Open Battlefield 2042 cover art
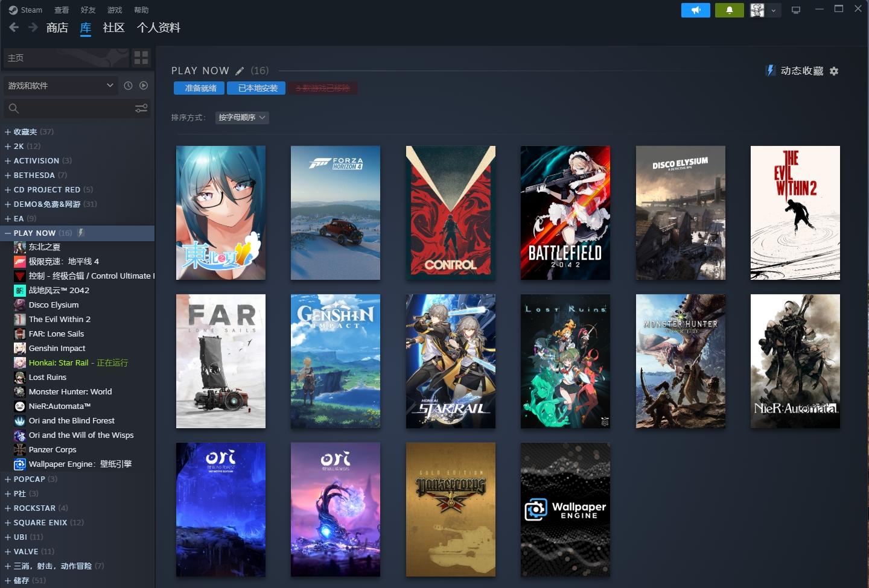The width and height of the screenshot is (869, 588). 565,213
